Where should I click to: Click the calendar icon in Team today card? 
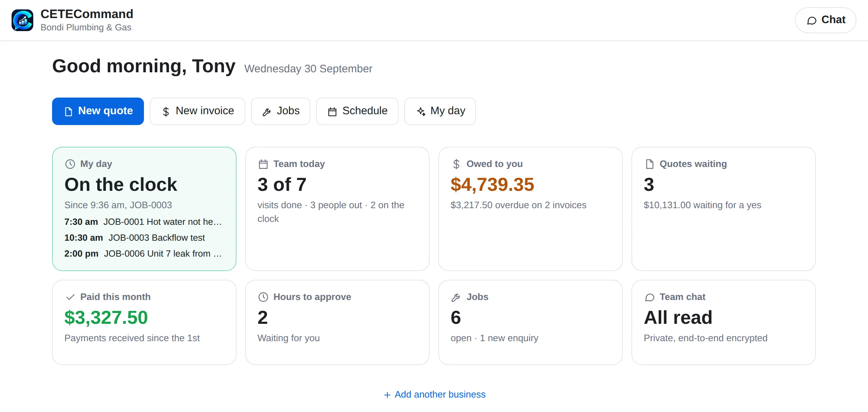[263, 164]
